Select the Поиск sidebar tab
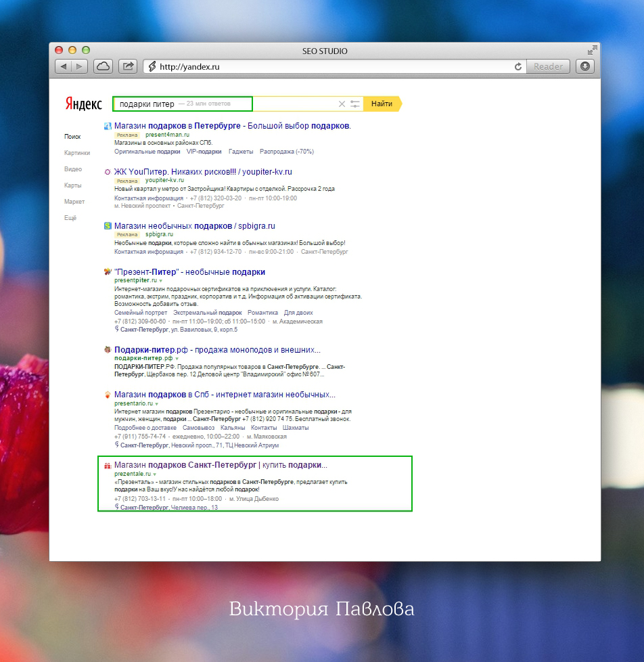Screen dimensions: 644x662 [72, 137]
